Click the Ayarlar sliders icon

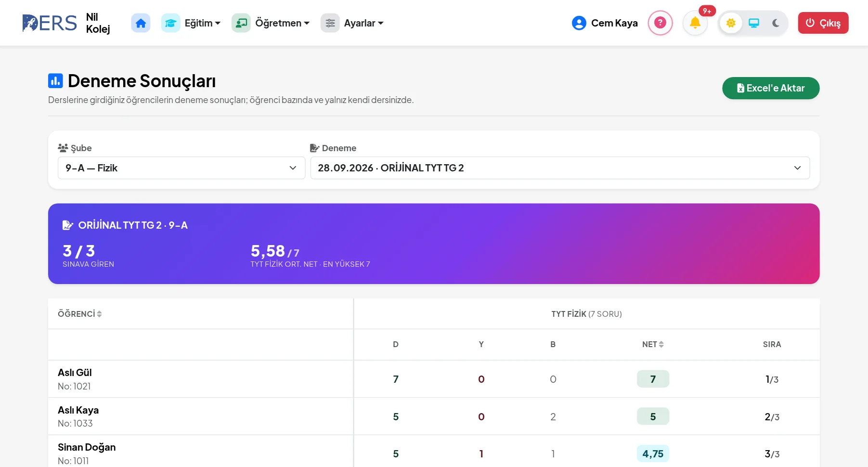click(x=330, y=23)
